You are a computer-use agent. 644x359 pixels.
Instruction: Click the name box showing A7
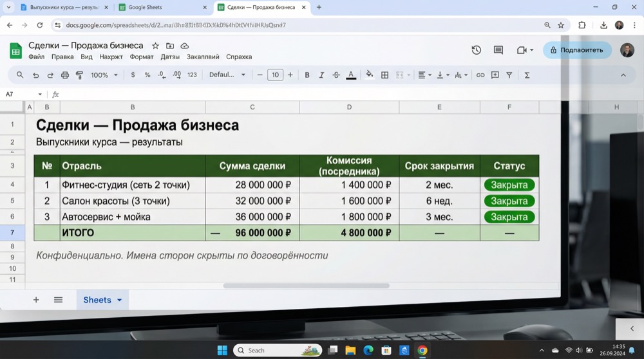[x=23, y=95]
